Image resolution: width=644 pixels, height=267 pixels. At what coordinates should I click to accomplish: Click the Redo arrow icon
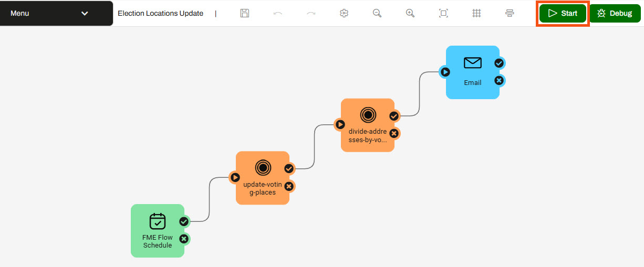pyautogui.click(x=311, y=13)
